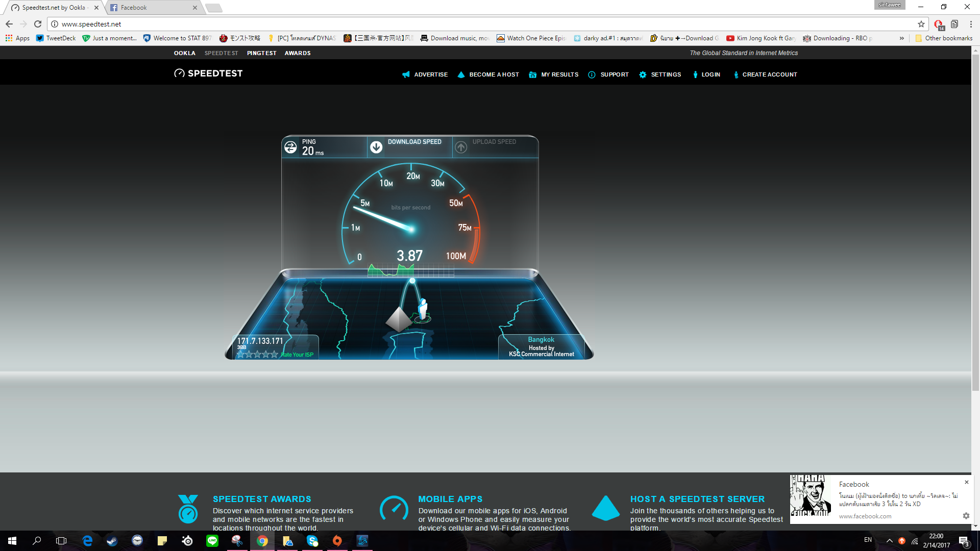This screenshot has width=980, height=551.
Task: Open Facebook notification settings gear
Action: pyautogui.click(x=966, y=516)
